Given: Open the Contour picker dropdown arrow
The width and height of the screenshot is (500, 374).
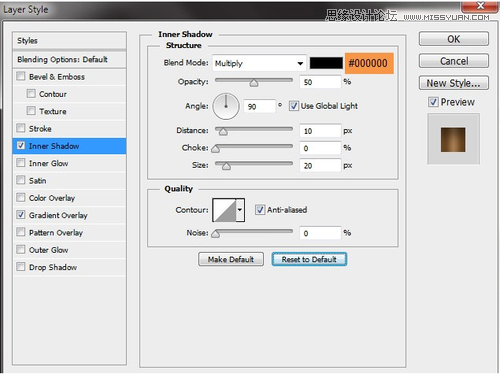Looking at the screenshot, I should click(x=240, y=210).
